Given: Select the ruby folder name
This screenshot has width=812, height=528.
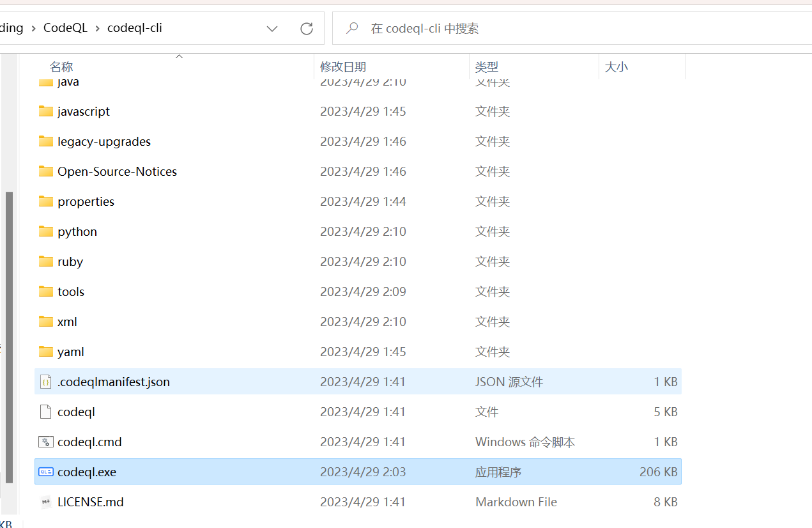Looking at the screenshot, I should coord(70,261).
